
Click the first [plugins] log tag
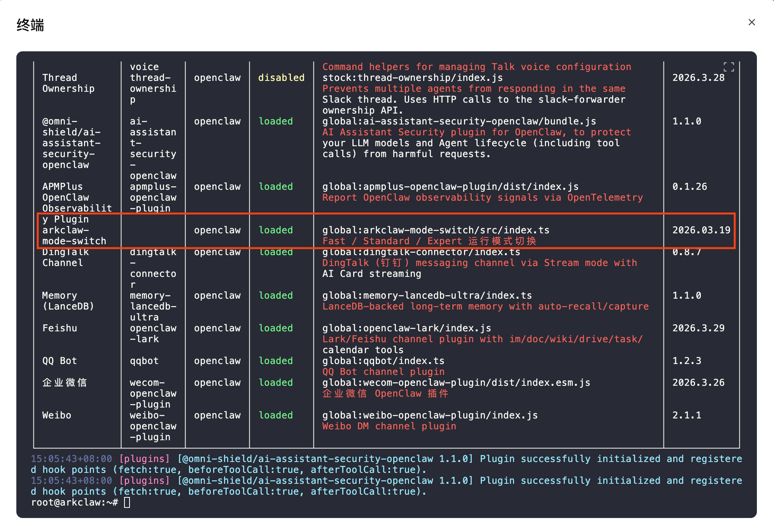click(144, 459)
